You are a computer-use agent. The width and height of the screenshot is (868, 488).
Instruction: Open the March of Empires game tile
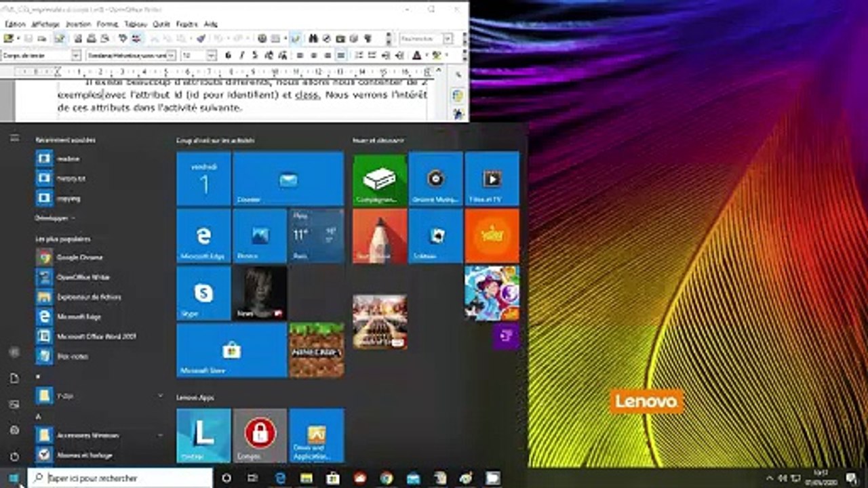[380, 321]
